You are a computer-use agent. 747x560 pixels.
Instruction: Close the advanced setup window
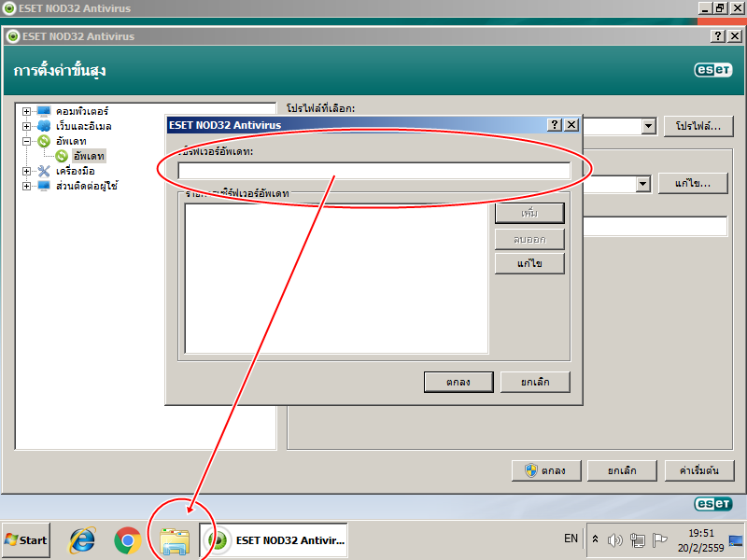pyautogui.click(x=735, y=36)
